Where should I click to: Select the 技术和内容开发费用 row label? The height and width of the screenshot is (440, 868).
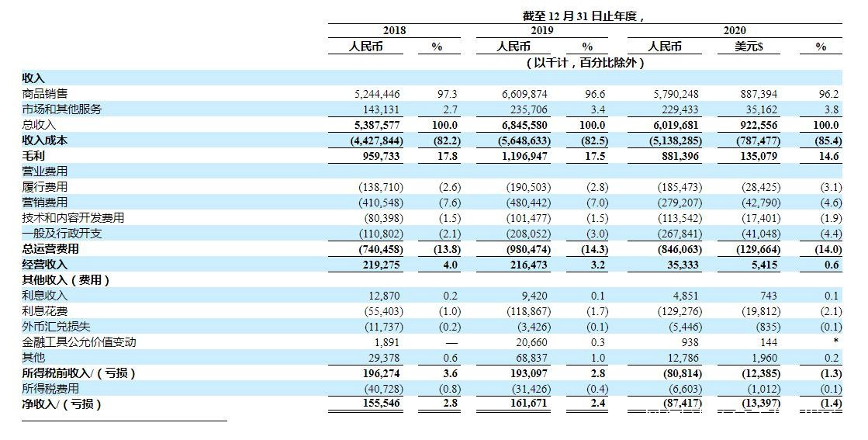73,218
